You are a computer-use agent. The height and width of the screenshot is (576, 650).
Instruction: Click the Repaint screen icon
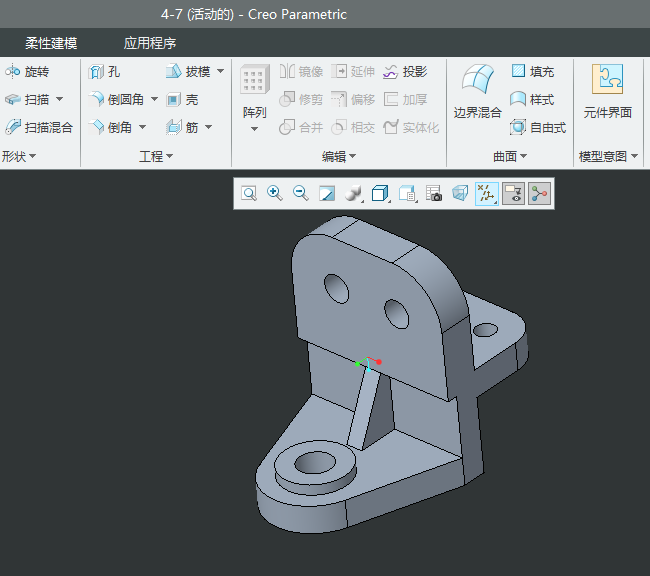[x=326, y=194]
